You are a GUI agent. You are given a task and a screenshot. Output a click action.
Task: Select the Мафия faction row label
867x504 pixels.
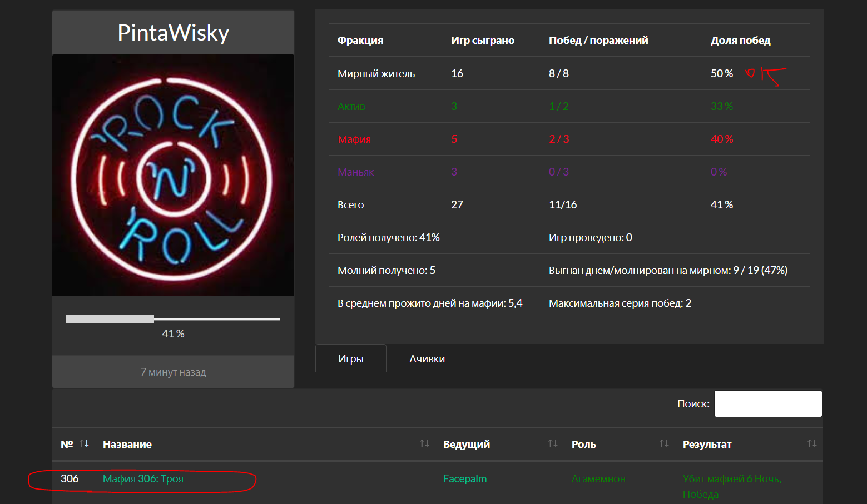coord(354,139)
